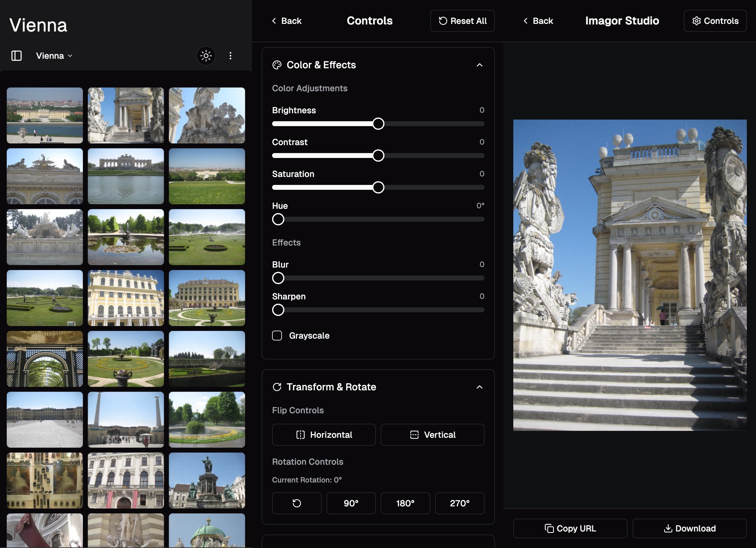756x548 pixels.
Task: Collapse the Transform & Rotate section
Action: pyautogui.click(x=480, y=387)
